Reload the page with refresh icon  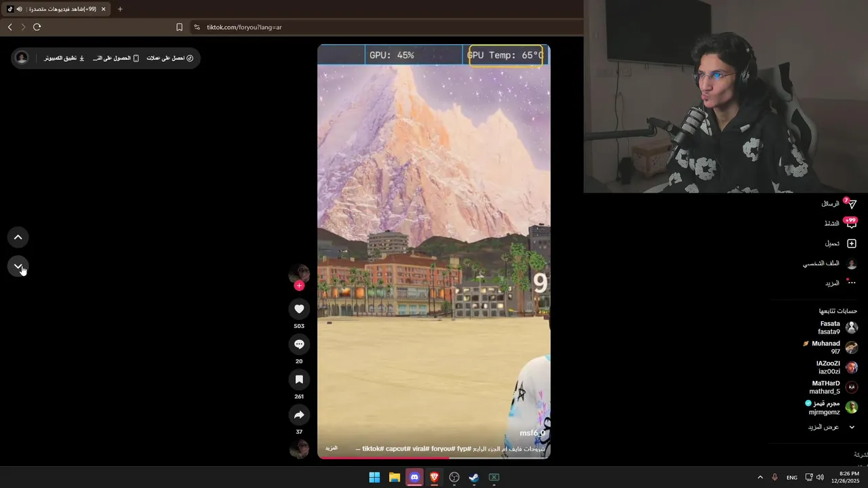pyautogui.click(x=37, y=27)
